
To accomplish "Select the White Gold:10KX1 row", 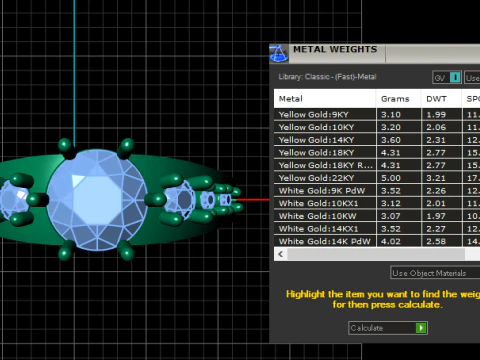I will [377, 203].
